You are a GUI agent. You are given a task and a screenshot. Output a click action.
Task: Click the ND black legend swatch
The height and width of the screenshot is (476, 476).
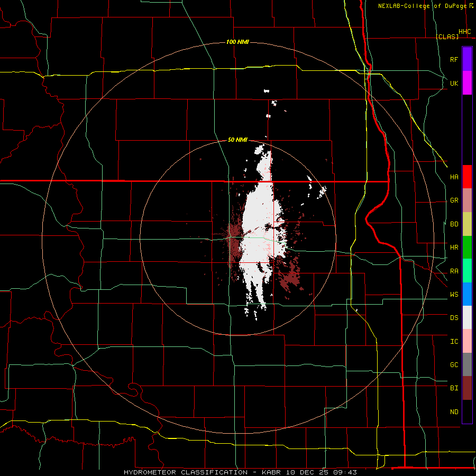(467, 411)
